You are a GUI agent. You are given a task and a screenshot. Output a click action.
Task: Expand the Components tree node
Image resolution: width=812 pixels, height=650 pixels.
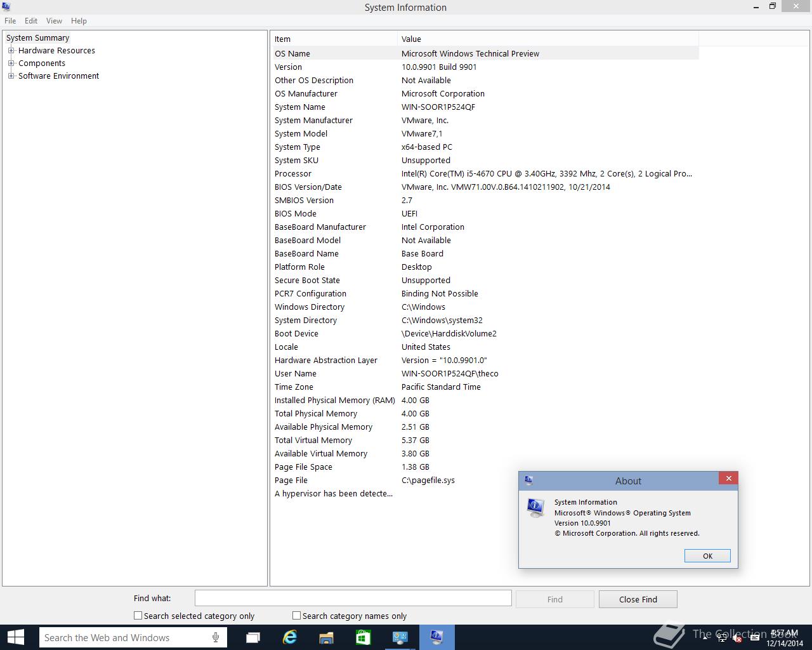pos(11,63)
